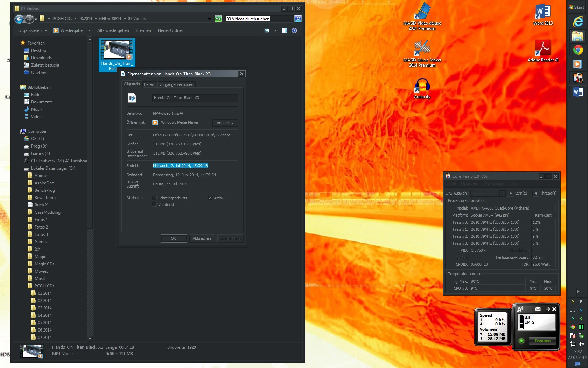Open the MAGIX Music Maker 2014 desktop shortcut

point(422,53)
